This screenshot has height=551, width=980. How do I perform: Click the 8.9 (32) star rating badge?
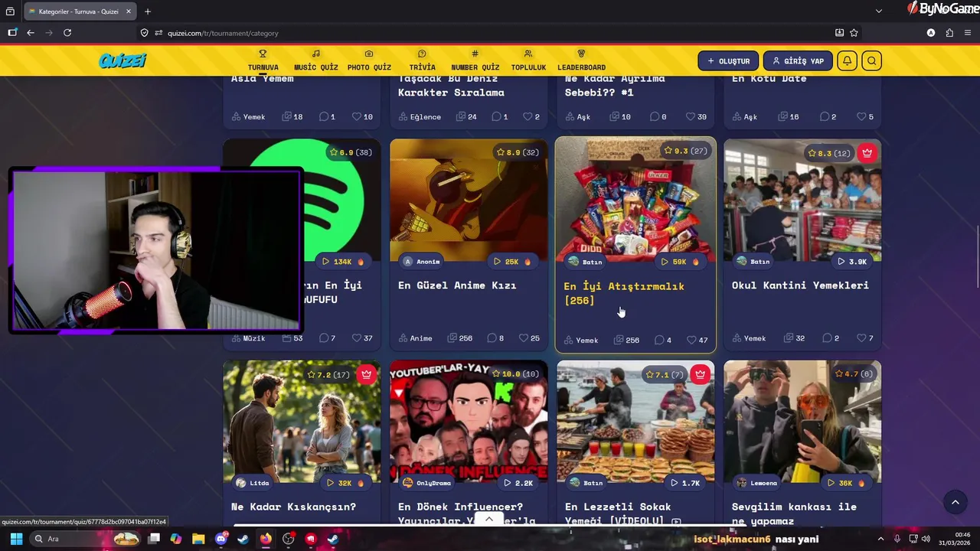click(x=518, y=152)
